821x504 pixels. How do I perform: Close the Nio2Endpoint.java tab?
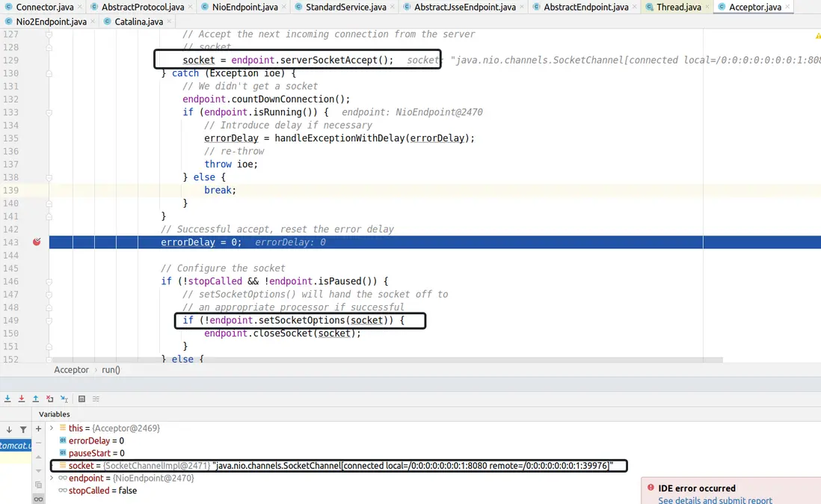pyautogui.click(x=93, y=22)
